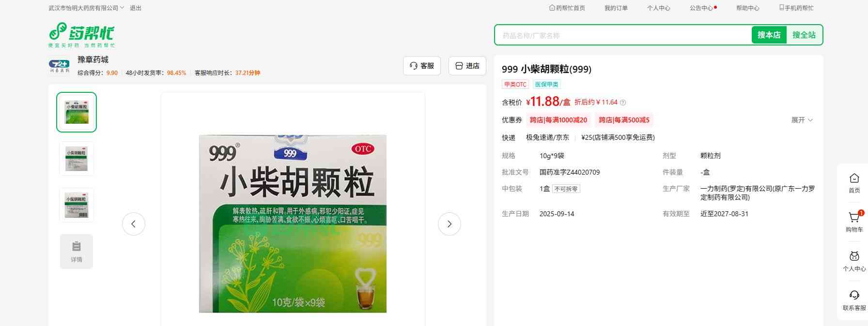Click the 详情 details icon below the thumbnails
868x326 pixels.
click(x=77, y=251)
